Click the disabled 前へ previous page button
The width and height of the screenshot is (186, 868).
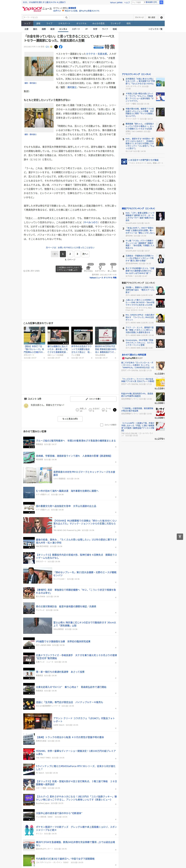pos(55,254)
